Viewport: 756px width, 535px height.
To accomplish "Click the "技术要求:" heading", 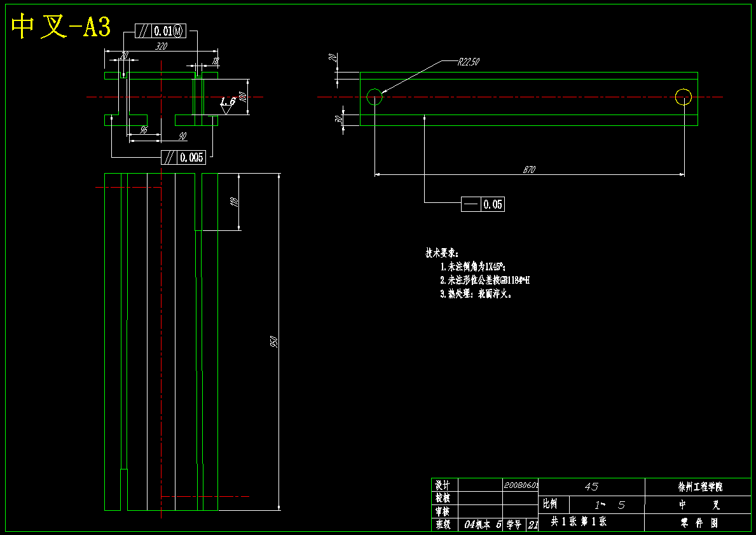I will coord(442,253).
